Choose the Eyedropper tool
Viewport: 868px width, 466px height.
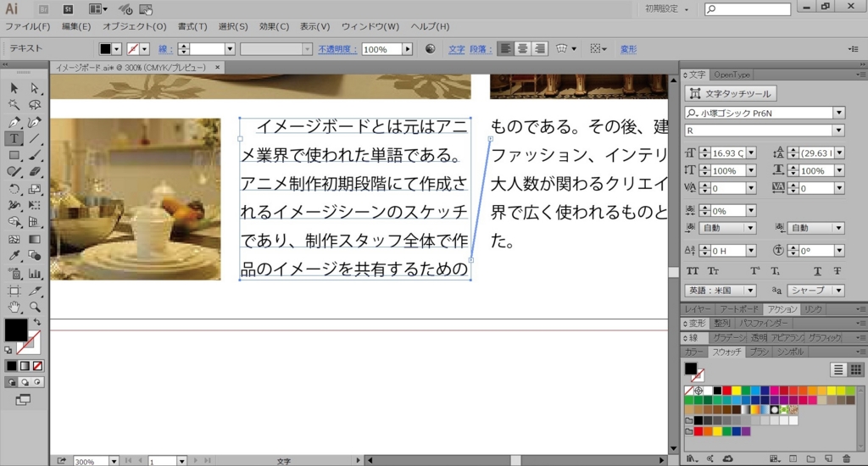14,256
